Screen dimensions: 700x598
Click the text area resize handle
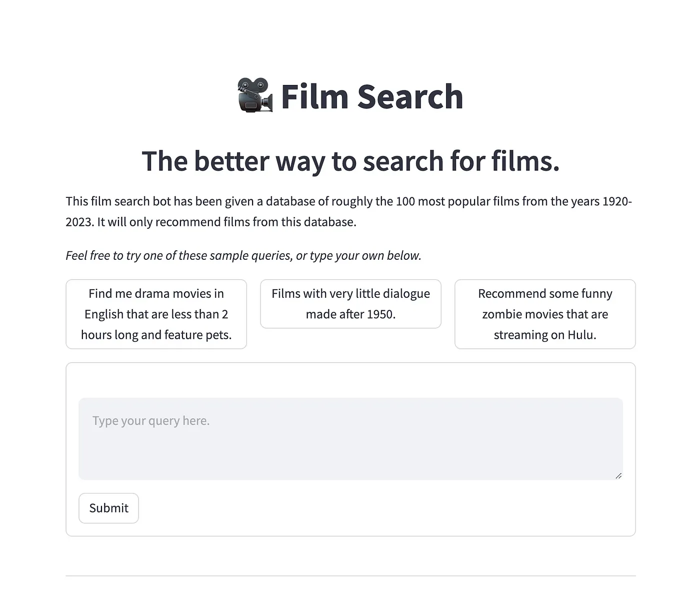(618, 476)
